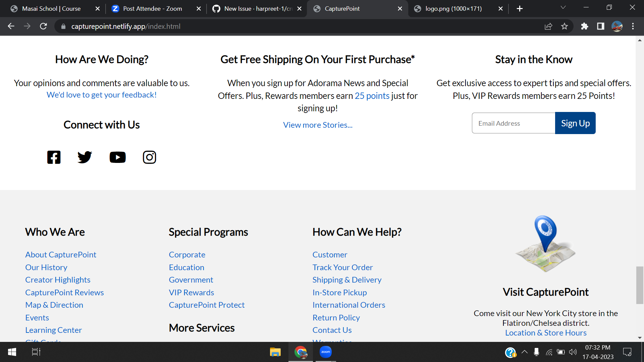
Task: Expand the tab search dropdown chevron
Action: [x=563, y=7]
